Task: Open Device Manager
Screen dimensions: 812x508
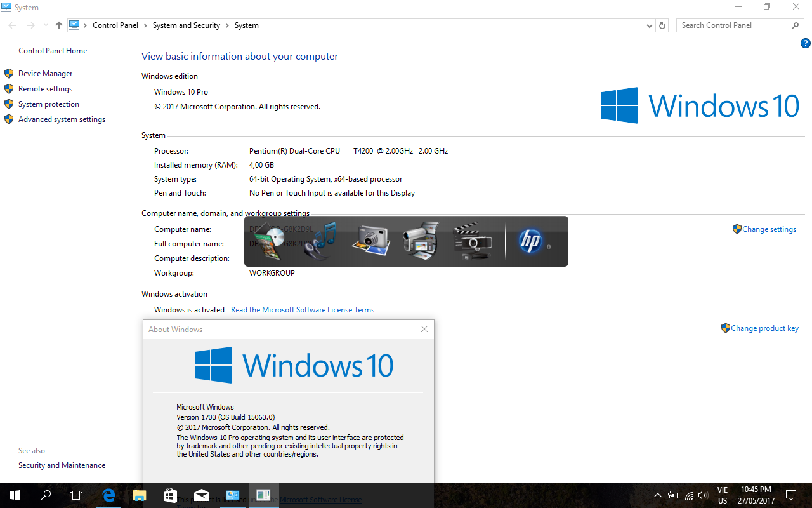Action: (x=45, y=74)
